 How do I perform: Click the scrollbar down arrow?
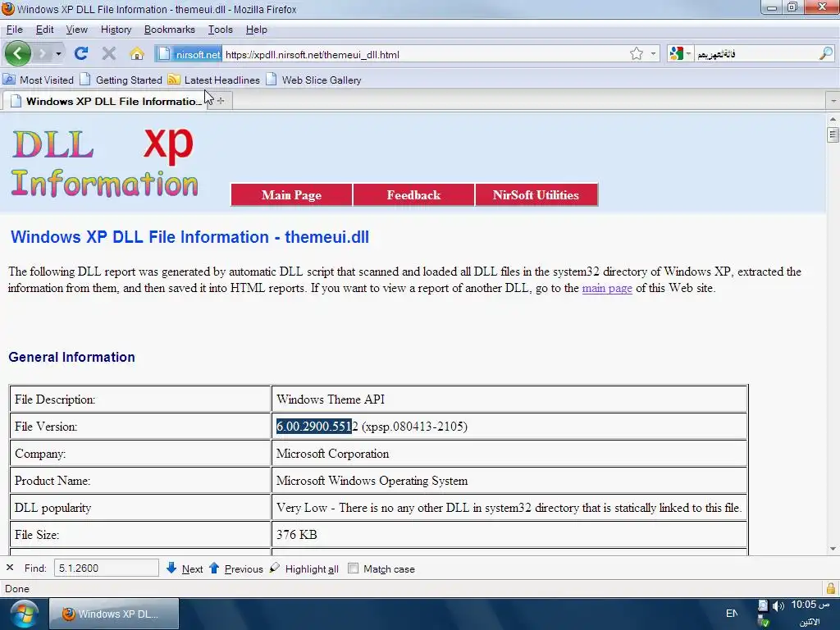[833, 549]
